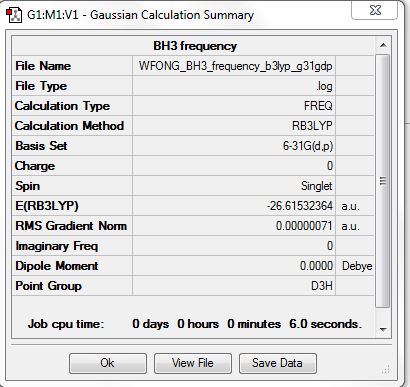Click the vertical scrollbar thumb
Screen dimensions: 410x387
pos(383,181)
